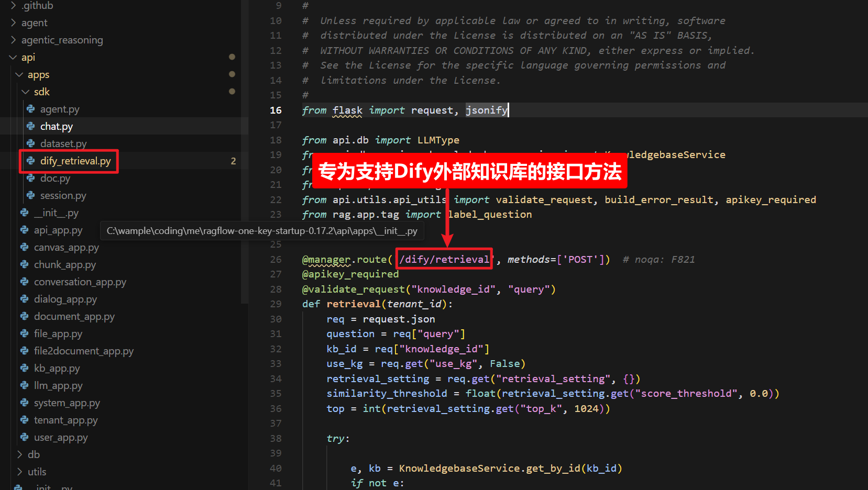Open kb_app.py file

(x=57, y=368)
